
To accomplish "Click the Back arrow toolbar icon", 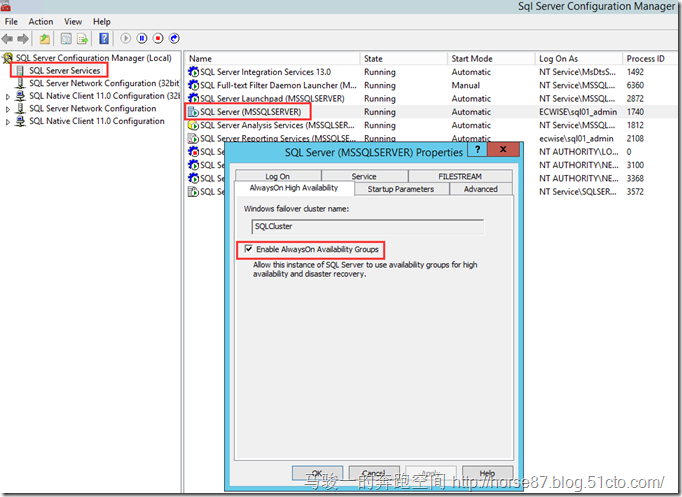I will pos(7,39).
